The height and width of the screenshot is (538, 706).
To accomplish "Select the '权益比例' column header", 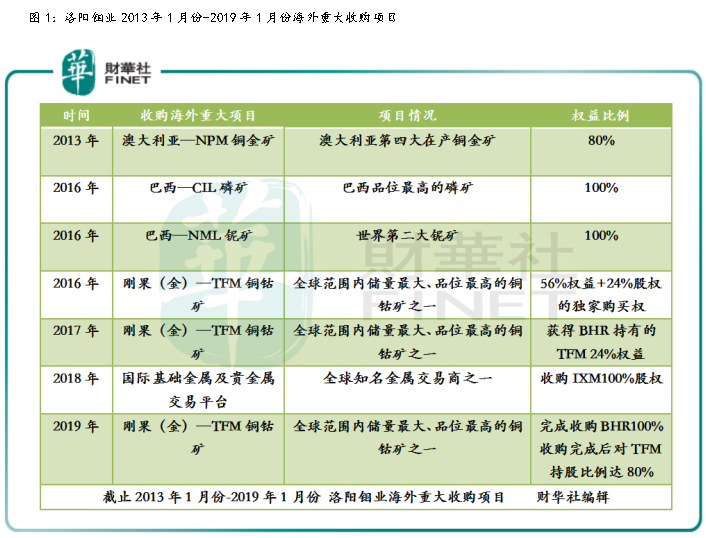I will pyautogui.click(x=601, y=116).
